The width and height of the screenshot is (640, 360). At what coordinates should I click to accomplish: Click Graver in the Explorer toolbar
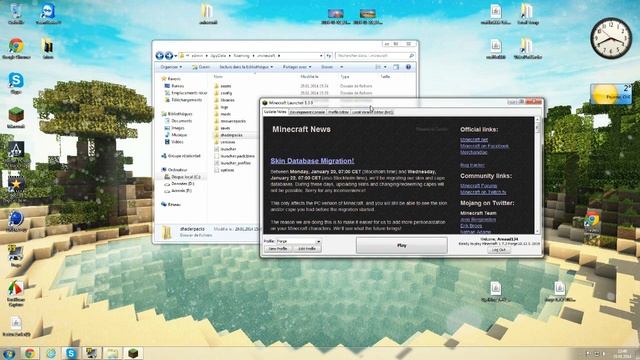(x=327, y=67)
